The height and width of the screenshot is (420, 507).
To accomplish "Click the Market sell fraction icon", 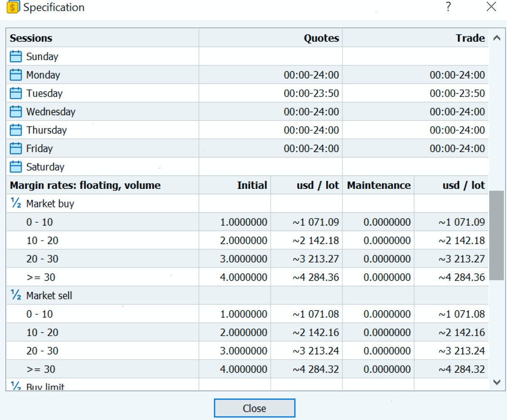I will pyautogui.click(x=16, y=295).
